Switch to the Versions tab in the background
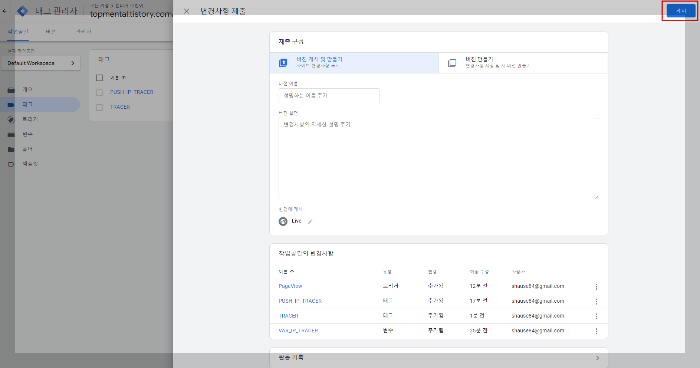Viewport: 700px width, 368px height. coord(50,32)
